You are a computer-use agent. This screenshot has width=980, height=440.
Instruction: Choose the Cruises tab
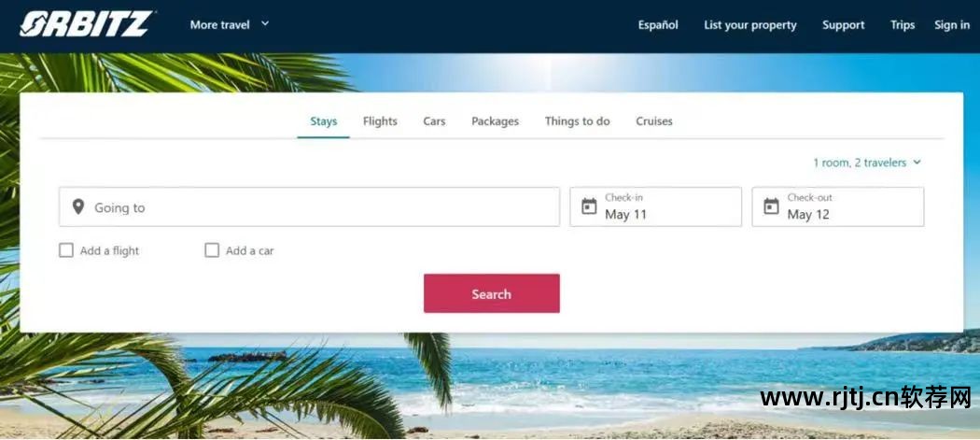click(654, 121)
